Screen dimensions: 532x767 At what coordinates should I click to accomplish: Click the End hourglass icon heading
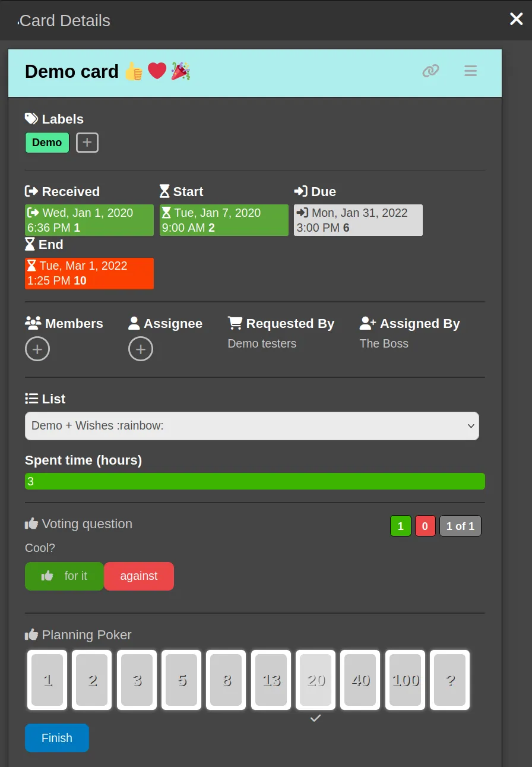pyautogui.click(x=30, y=244)
